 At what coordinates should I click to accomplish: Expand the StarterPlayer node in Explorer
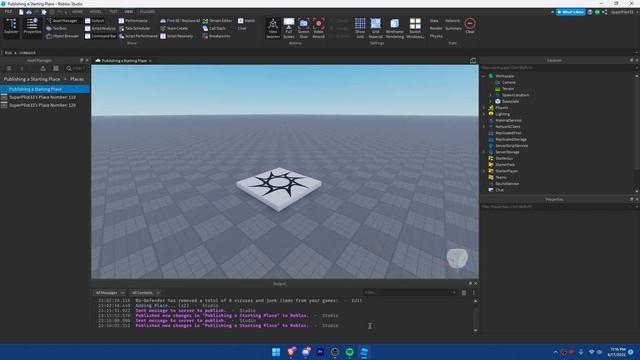(x=484, y=171)
